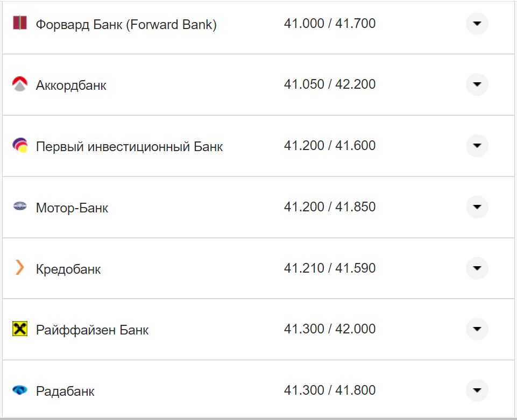Viewport: 517px width, 420px height.
Task: Click the Мотор-Банк car emblem icon
Action: 19,207
